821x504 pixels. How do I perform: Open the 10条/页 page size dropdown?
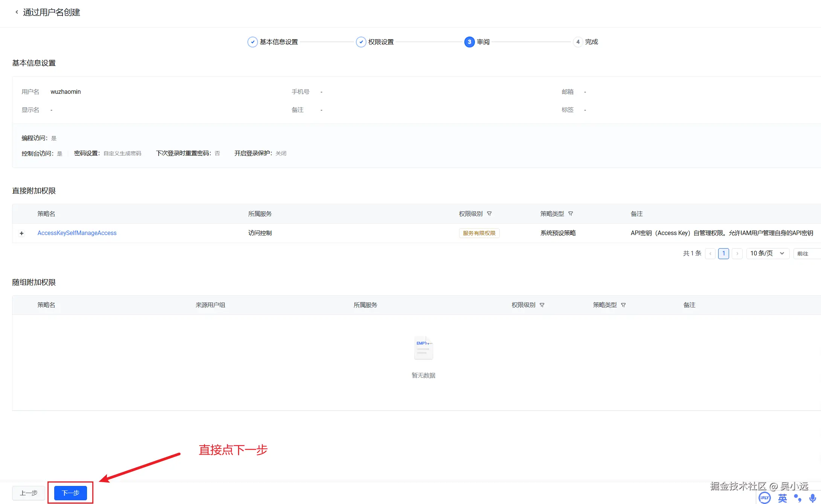click(x=767, y=253)
